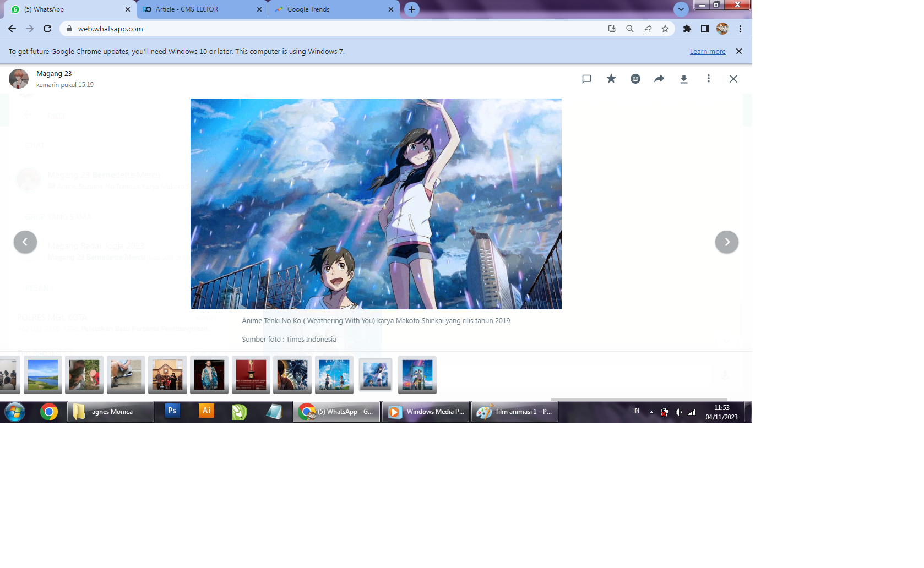Show hidden system tray icons
Image resolution: width=924 pixels, height=568 pixels.
pyautogui.click(x=651, y=412)
